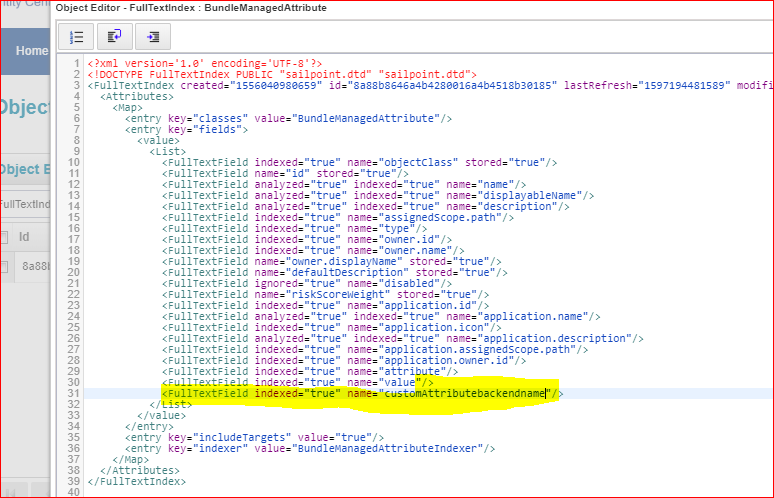Screen dimensions: 774x498
Task: Click the word wrap toolbar icon
Action: [114, 36]
